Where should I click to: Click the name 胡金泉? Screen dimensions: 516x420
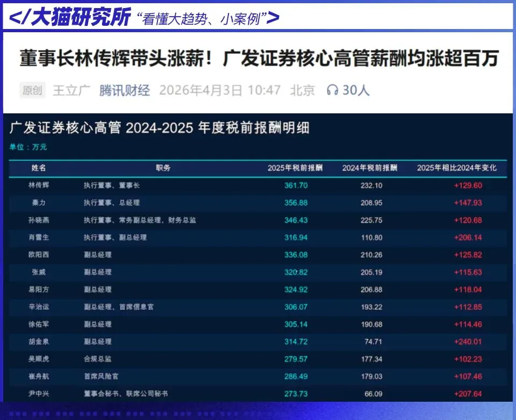coord(39,342)
